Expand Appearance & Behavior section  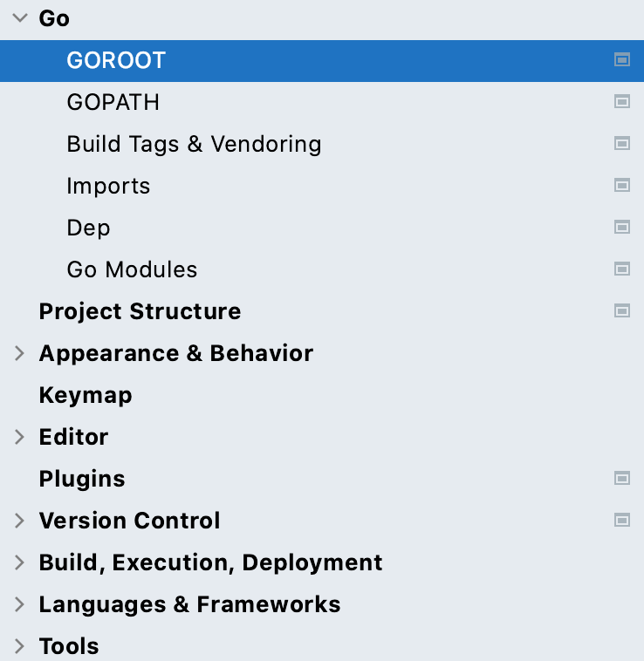tap(19, 353)
